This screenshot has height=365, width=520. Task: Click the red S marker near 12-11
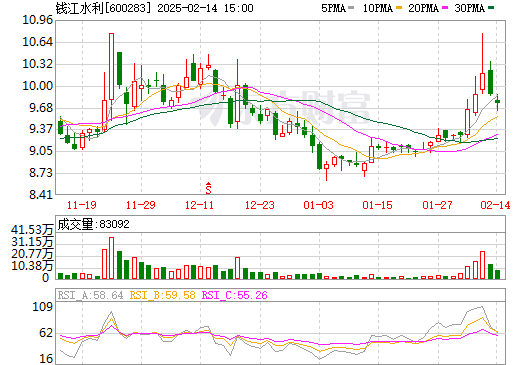(208, 188)
